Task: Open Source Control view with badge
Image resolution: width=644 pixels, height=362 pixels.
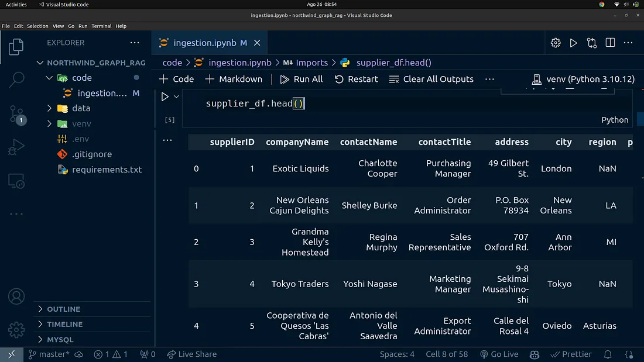Action: coord(16,113)
